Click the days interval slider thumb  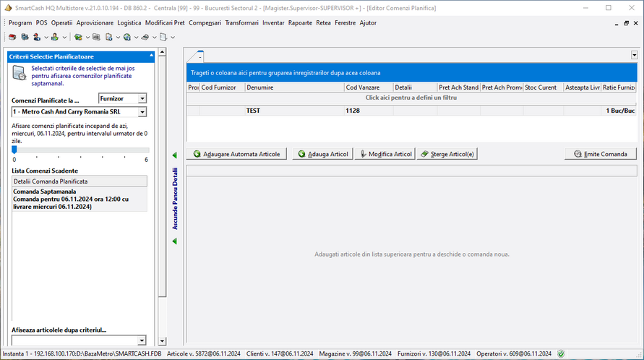click(x=14, y=150)
